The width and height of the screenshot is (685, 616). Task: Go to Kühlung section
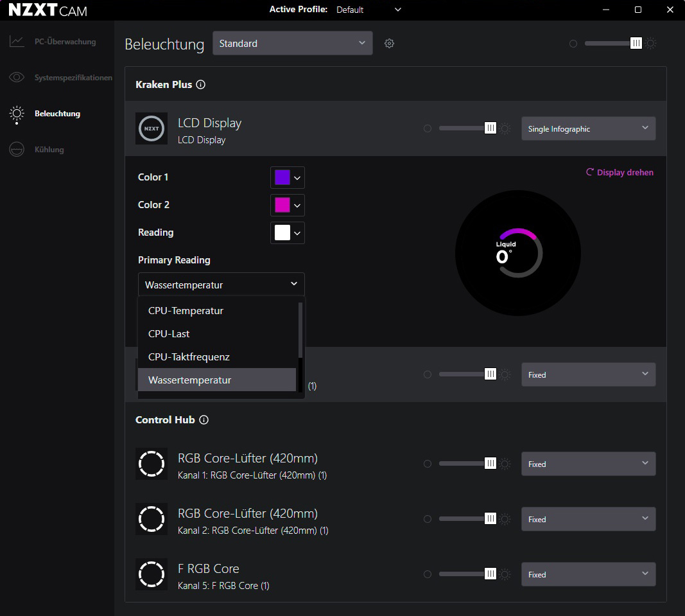49,150
